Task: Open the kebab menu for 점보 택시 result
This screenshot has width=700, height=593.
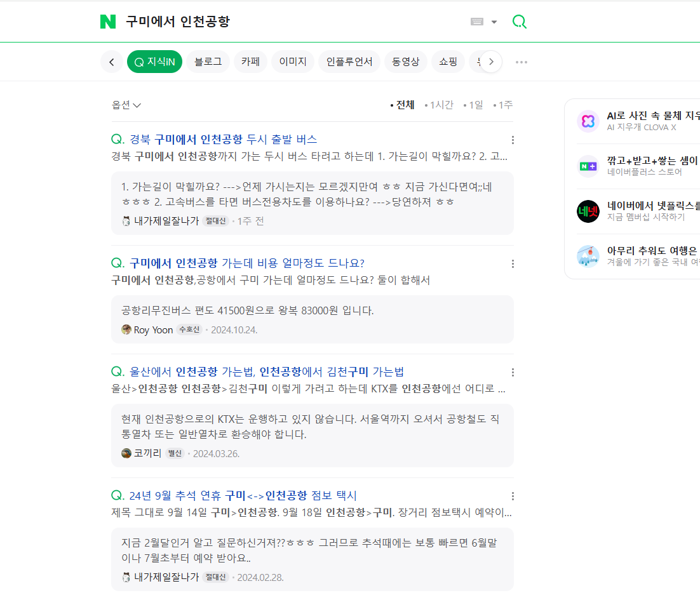Action: click(x=513, y=496)
